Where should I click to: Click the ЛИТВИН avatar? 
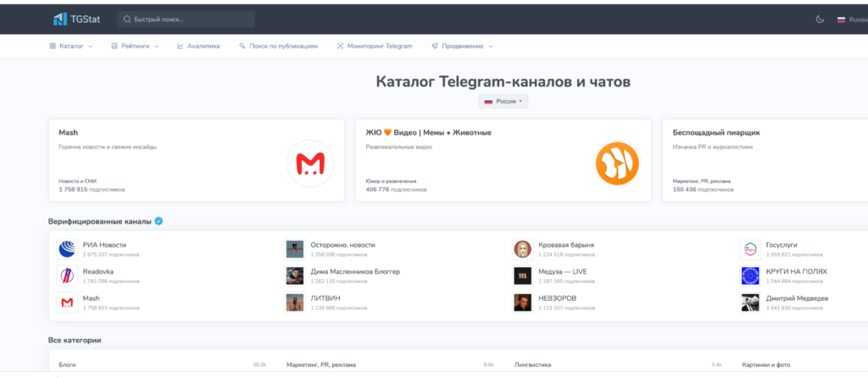pos(295,303)
